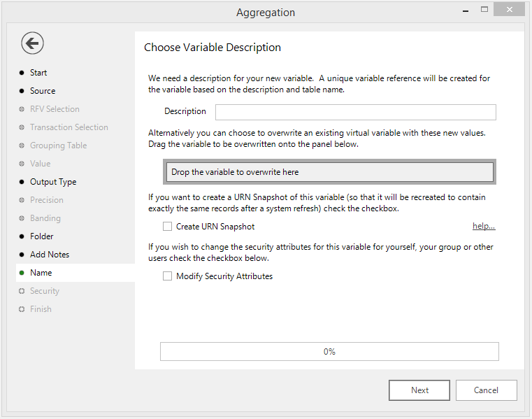
Task: Enable the Create URN Snapshot checkbox
Action: pos(167,226)
